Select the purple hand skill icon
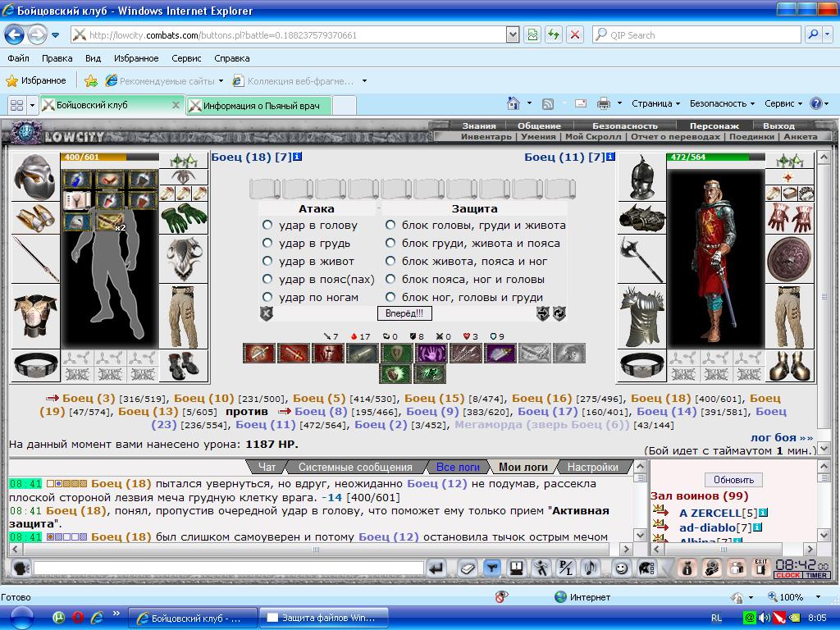840x630 pixels. pos(431,354)
